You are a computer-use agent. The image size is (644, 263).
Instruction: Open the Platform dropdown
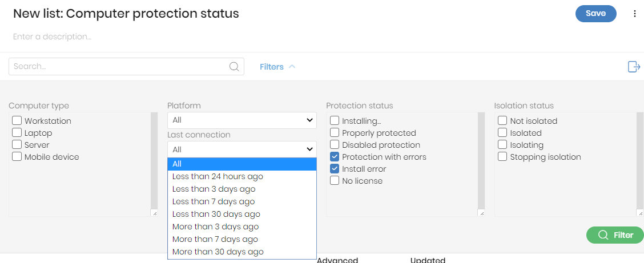pos(242,120)
